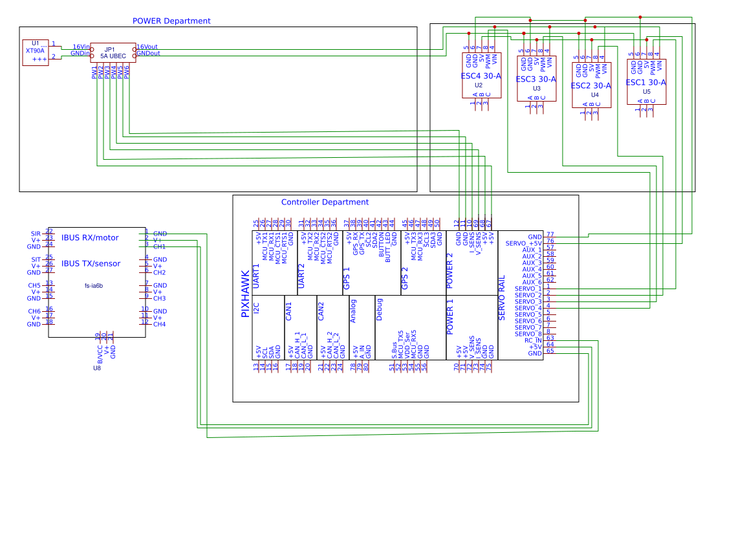Click the UART1 block on the Pixhawk

(256, 276)
